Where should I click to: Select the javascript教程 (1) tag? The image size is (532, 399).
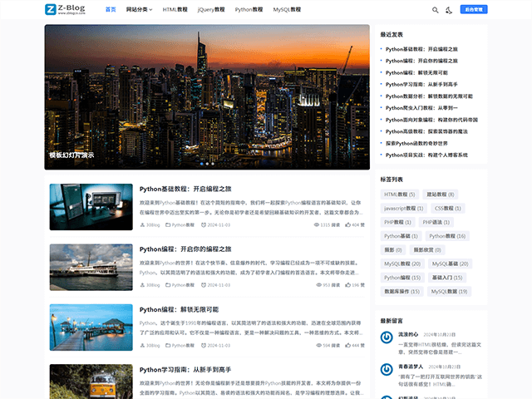click(404, 209)
